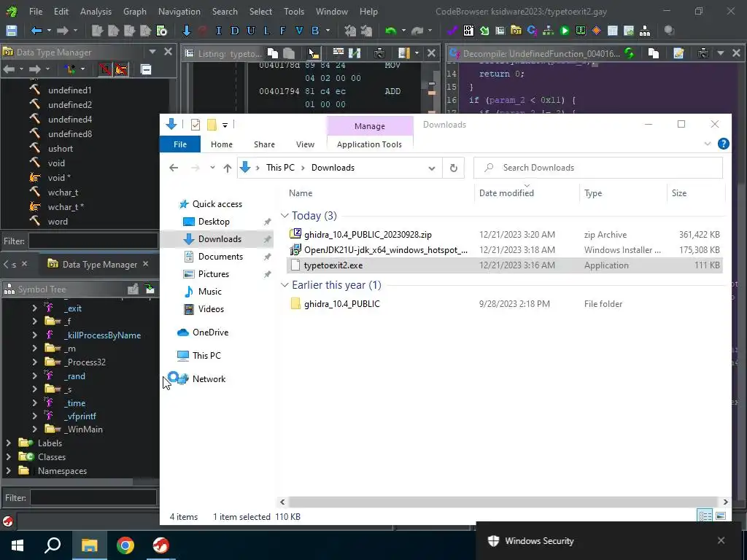Open the Analysis menu in Ghidra
The image size is (747, 560).
tap(96, 12)
